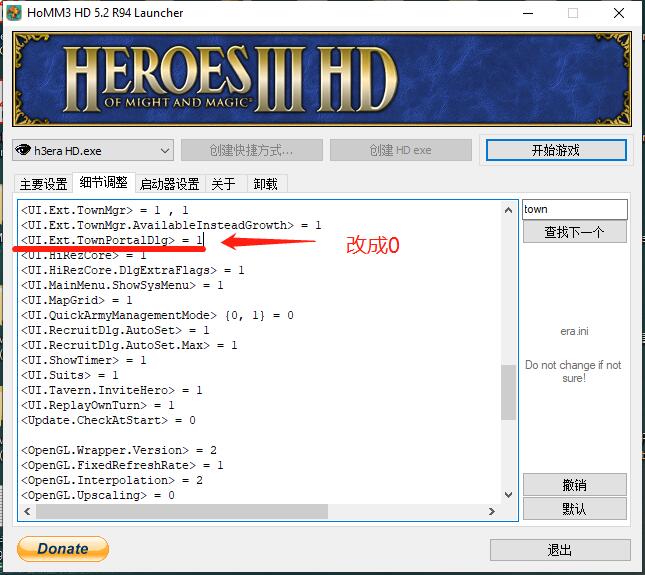Click the <UI.RecruitDlg.AutoSet> = 1 line
Screen dimensions: 645x575
pos(115,330)
